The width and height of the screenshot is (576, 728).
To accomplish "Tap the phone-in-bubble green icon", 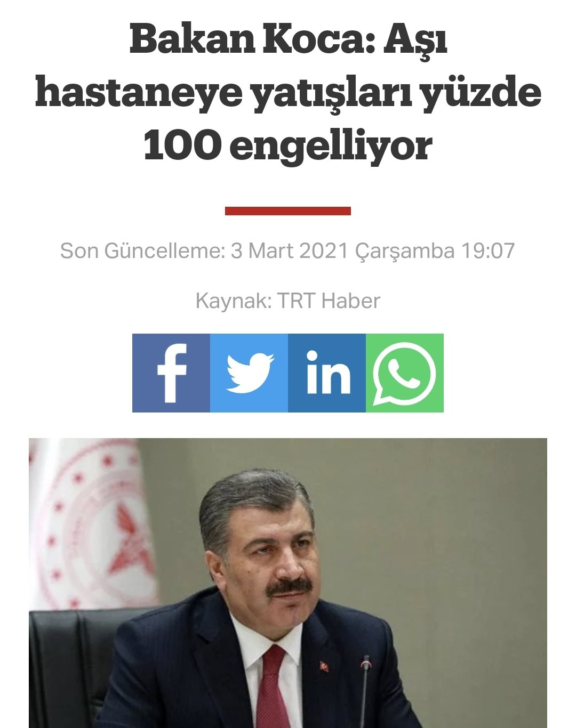I will 404,374.
